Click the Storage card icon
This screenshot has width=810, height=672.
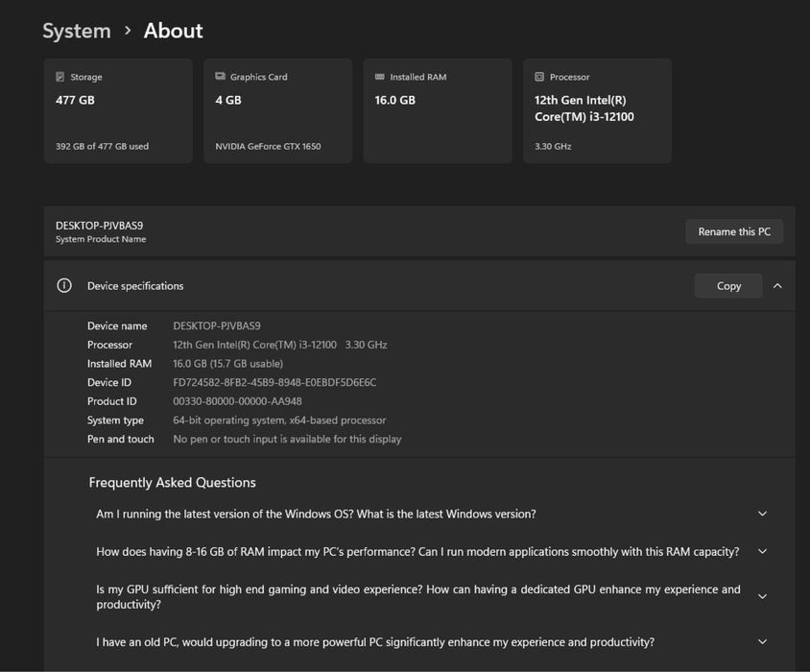(60, 77)
